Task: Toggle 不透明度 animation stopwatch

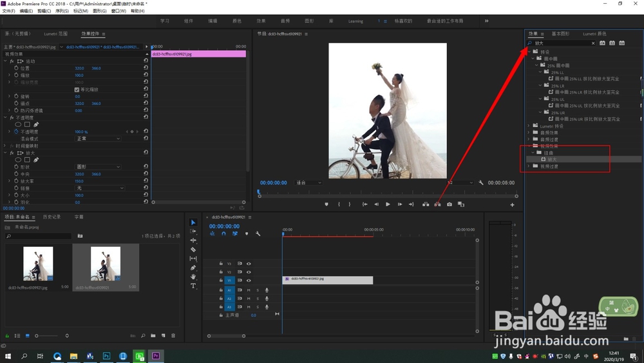Action: pyautogui.click(x=17, y=132)
